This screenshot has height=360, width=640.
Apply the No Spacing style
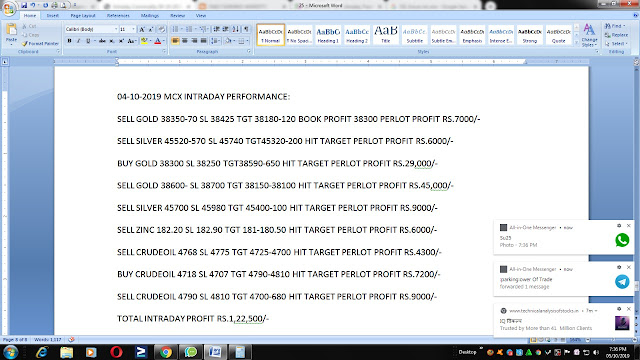299,35
